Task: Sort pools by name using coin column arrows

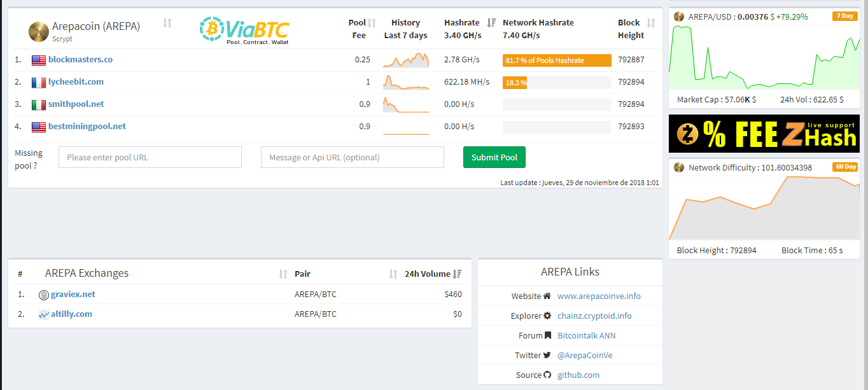Action: 167,23
